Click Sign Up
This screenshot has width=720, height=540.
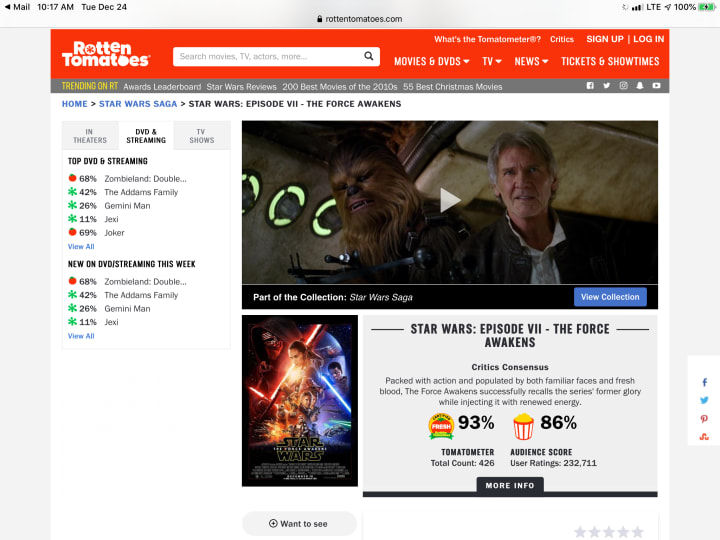pyautogui.click(x=605, y=39)
